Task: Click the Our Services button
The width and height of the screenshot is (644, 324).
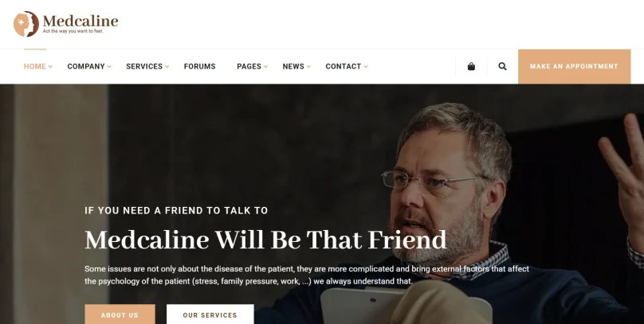Action: pos(210,314)
